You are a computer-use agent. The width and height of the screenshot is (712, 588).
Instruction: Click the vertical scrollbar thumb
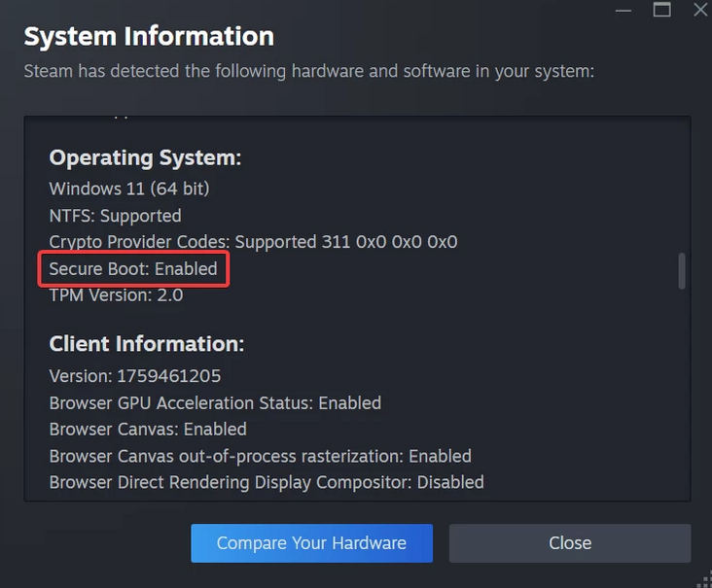682,271
